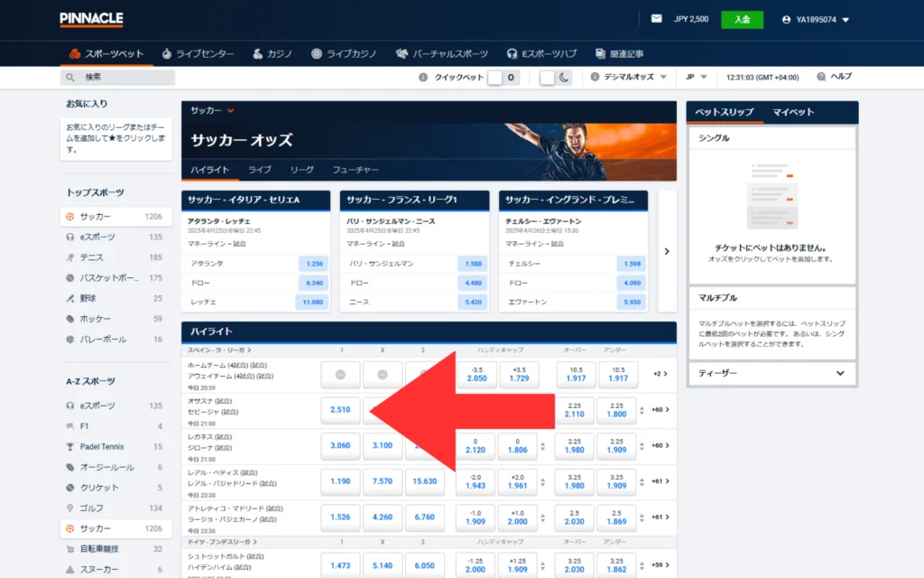Click シュトゥットガルト home odds 1.473
The height and width of the screenshot is (578, 924).
[x=340, y=565]
